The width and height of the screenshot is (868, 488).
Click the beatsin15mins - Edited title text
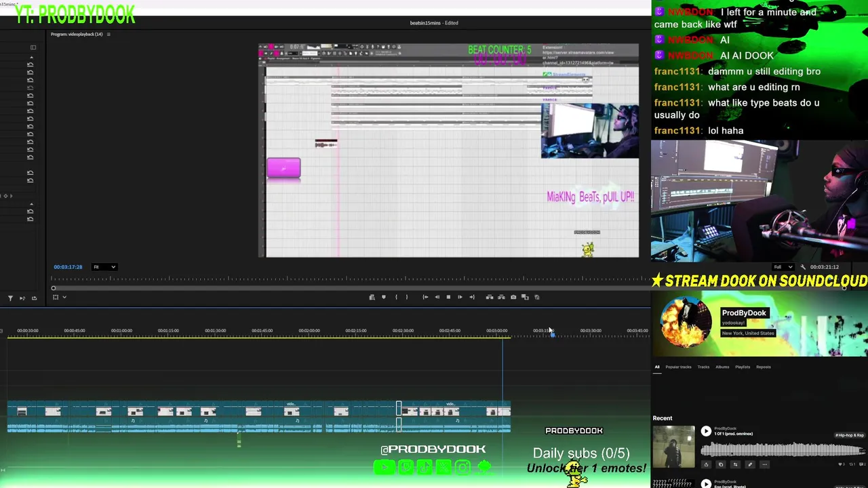pos(434,23)
